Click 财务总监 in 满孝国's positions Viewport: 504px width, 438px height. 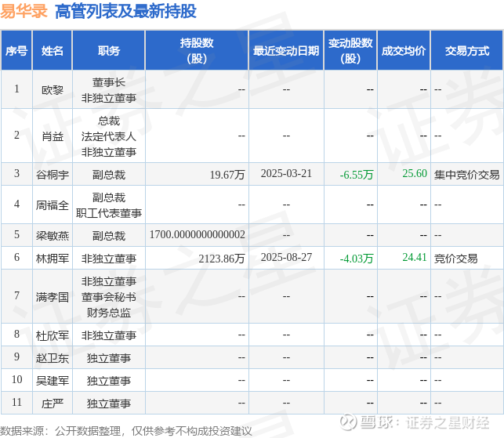(x=109, y=313)
